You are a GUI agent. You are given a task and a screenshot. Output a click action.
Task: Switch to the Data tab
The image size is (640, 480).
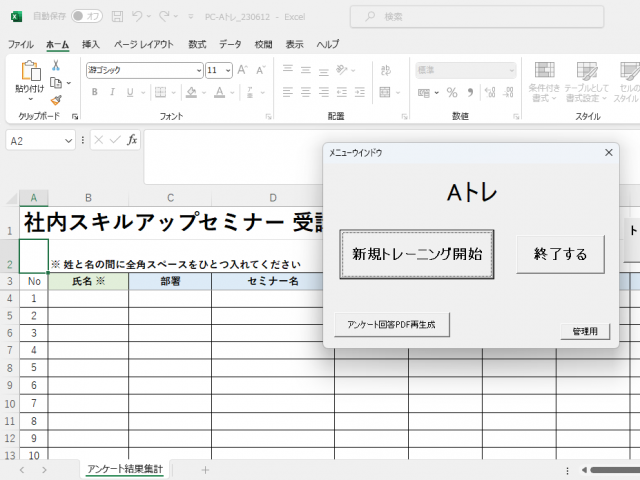230,44
